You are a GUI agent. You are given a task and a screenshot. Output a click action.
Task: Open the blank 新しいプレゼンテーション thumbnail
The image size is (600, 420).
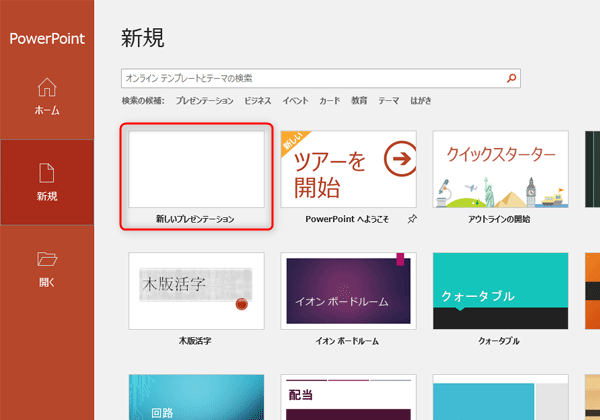(x=196, y=169)
